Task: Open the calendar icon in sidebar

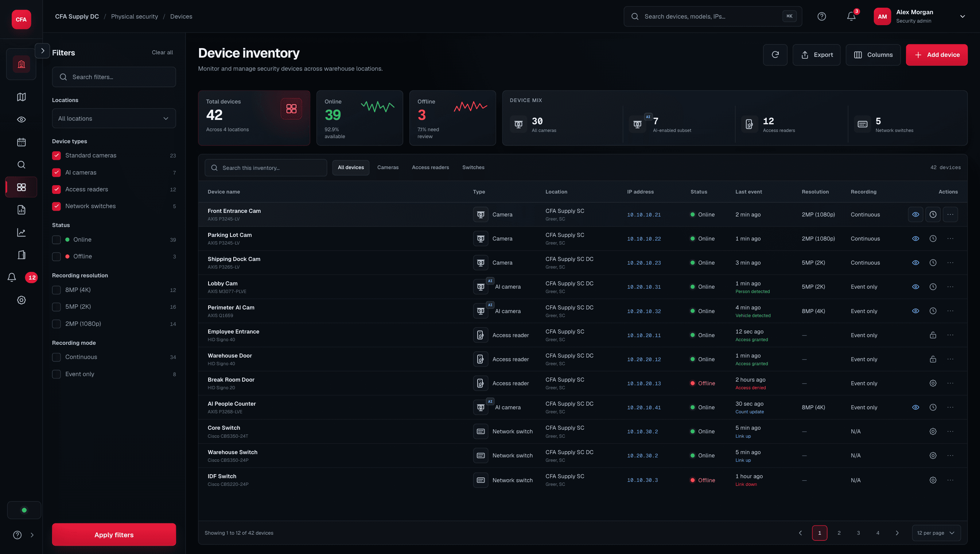Action: 21,142
